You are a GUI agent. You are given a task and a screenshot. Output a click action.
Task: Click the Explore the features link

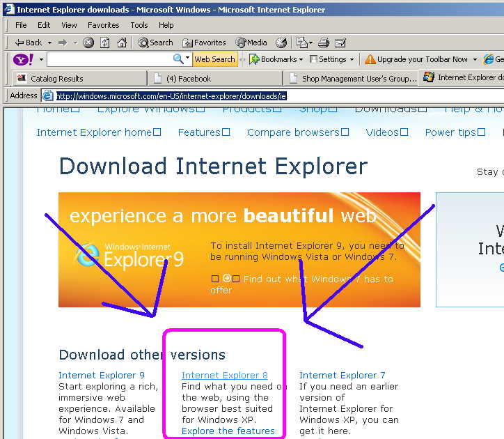(x=228, y=431)
